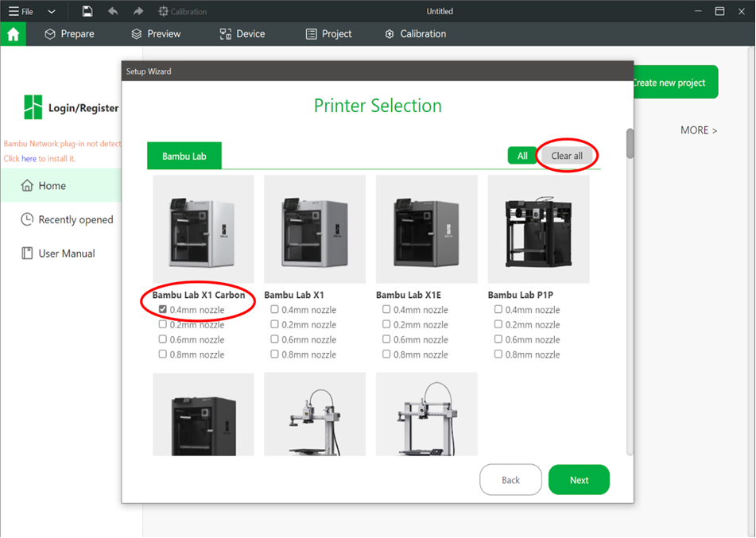This screenshot has height=538, width=756.
Task: Click the dropdown arrow next to File
Action: [52, 11]
